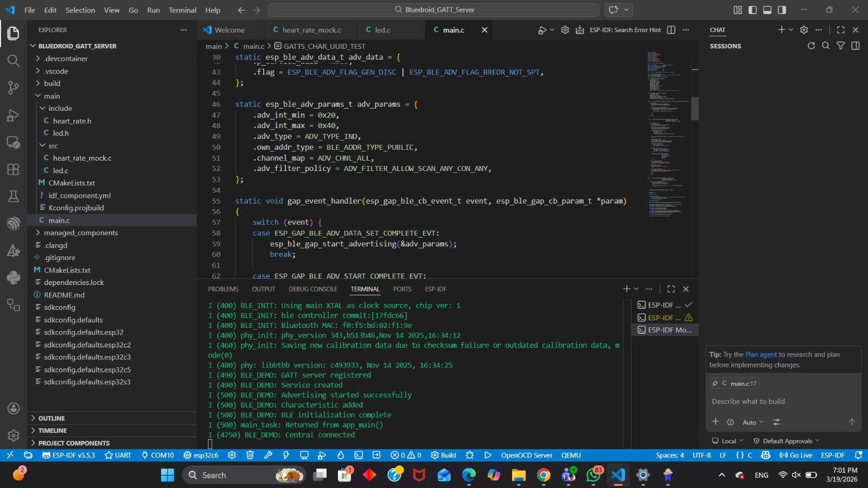Screen dimensions: 868x488
Task: Click the ESP-IDF monitor device icon in status bar
Action: coord(304,455)
